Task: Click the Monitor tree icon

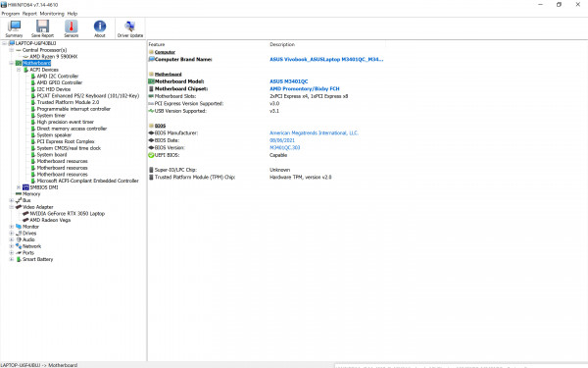Action: pyautogui.click(x=19, y=227)
